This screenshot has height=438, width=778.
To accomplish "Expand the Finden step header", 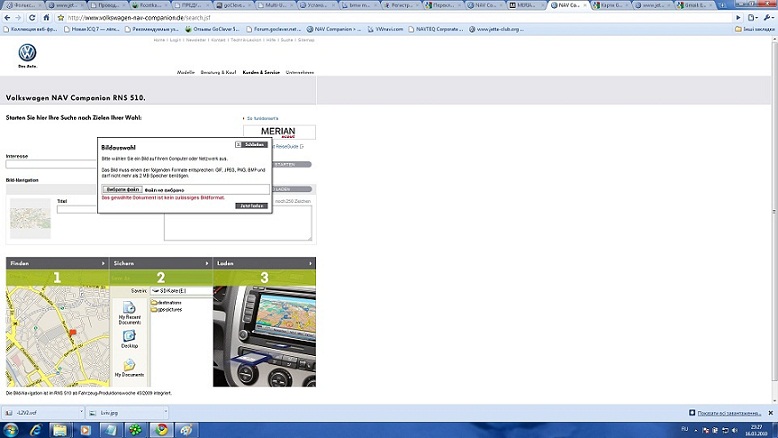I will tap(58, 263).
